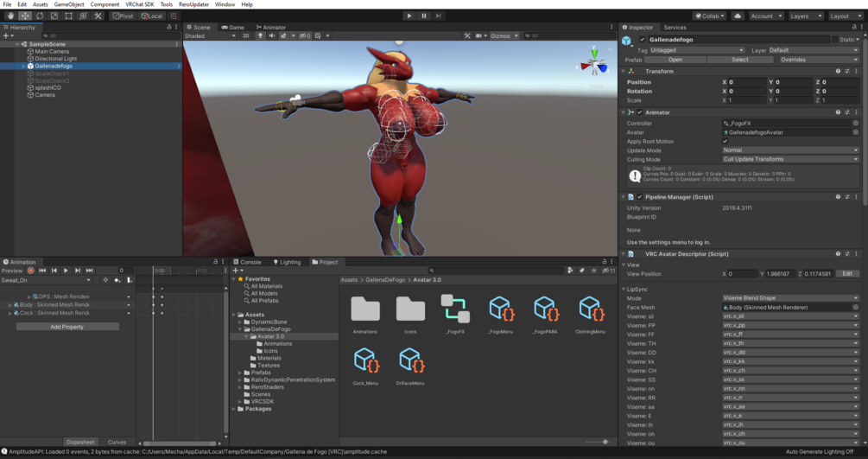Open the Account dropdown
Viewport: 868px width, 459px height.
point(766,16)
